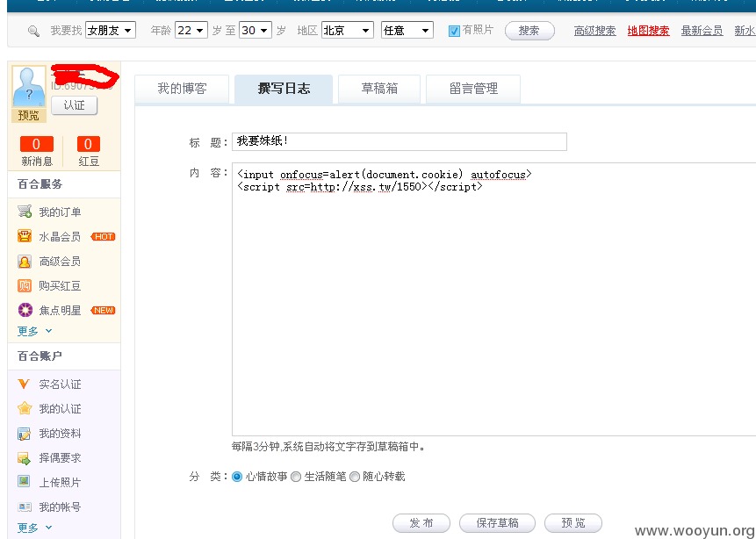Open the 高级搜索 link
Image resolution: width=756 pixels, height=539 pixels.
point(595,31)
